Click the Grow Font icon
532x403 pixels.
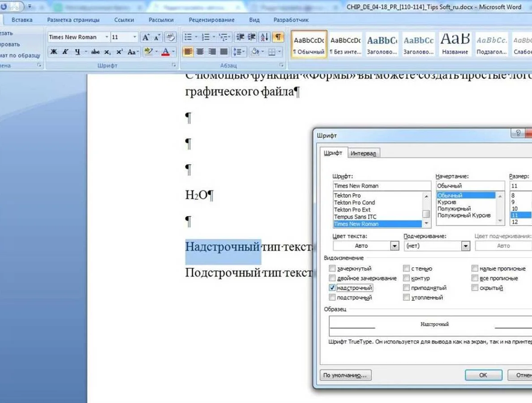pos(146,37)
